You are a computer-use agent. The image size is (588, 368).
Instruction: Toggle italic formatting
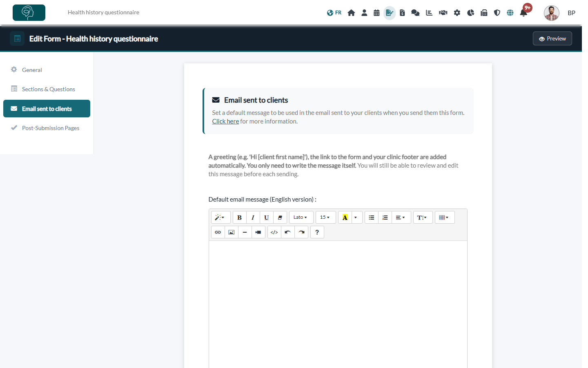point(253,218)
